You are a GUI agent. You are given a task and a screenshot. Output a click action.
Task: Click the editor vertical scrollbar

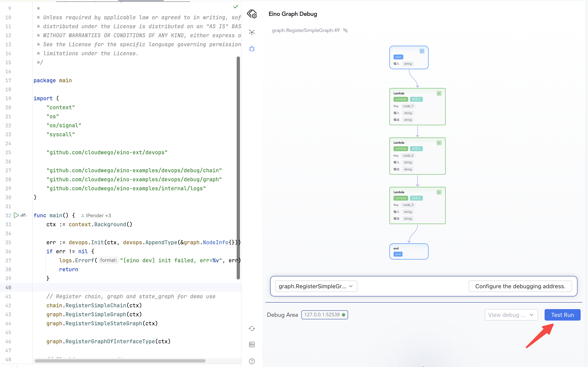point(238,168)
